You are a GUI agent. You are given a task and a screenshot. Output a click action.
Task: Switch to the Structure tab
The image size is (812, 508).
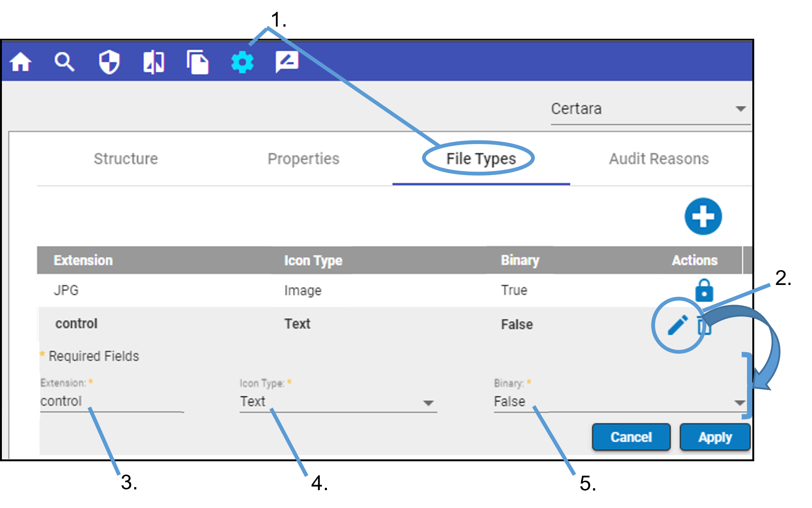pyautogui.click(x=126, y=158)
